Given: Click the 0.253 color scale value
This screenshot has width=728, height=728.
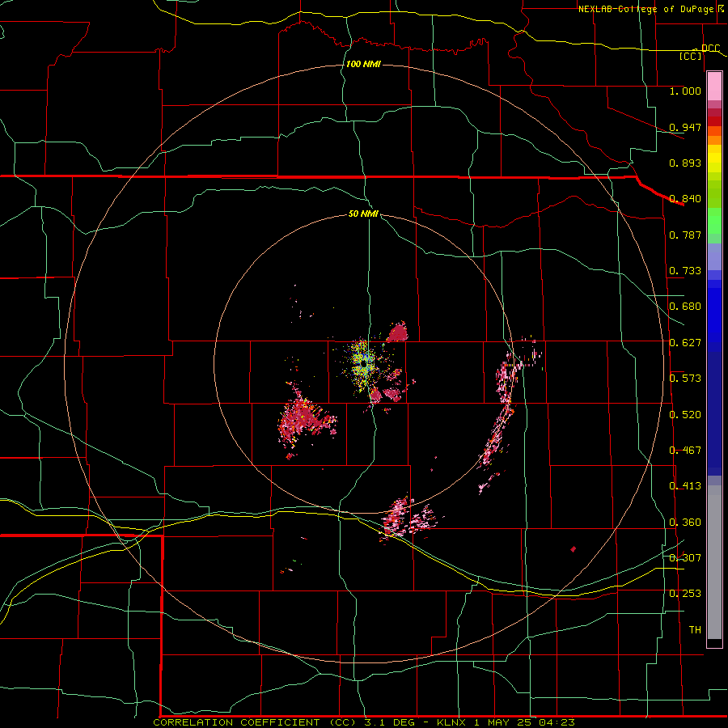Looking at the screenshot, I should [x=685, y=594].
